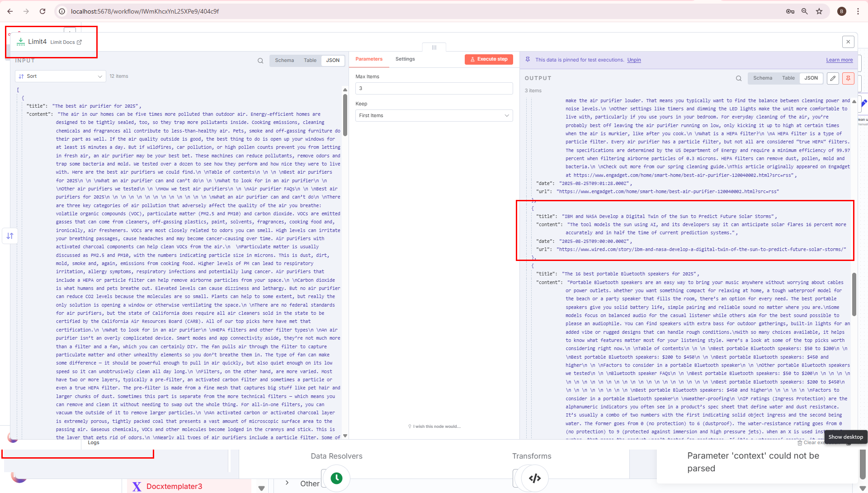This screenshot has height=493, width=868.
Task: Click the Unpin link
Action: pos(634,60)
